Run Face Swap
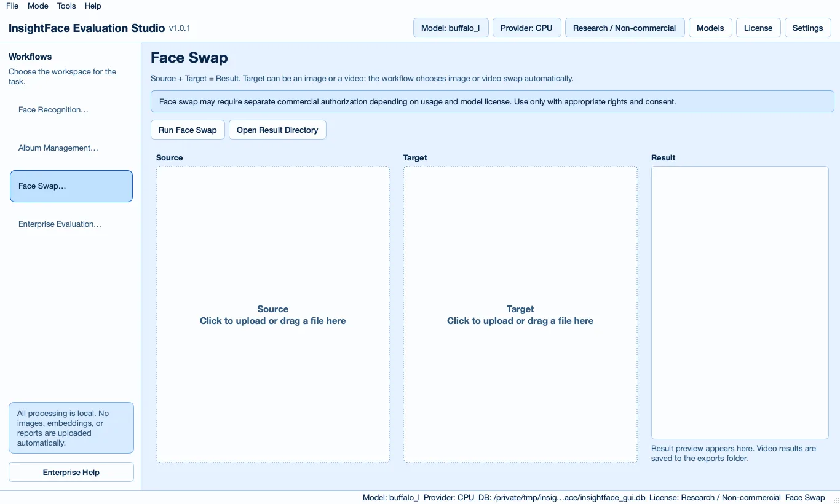 188,130
